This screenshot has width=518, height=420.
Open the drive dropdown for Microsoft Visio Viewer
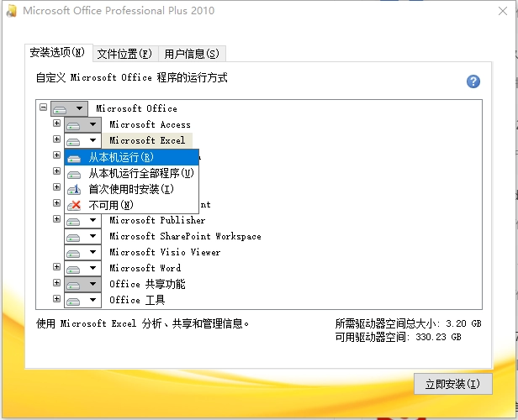pyautogui.click(x=82, y=252)
